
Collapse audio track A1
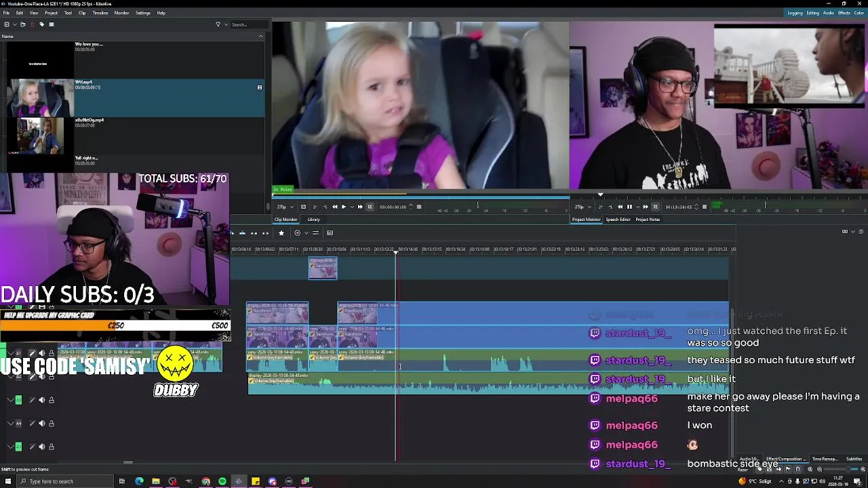click(x=10, y=353)
